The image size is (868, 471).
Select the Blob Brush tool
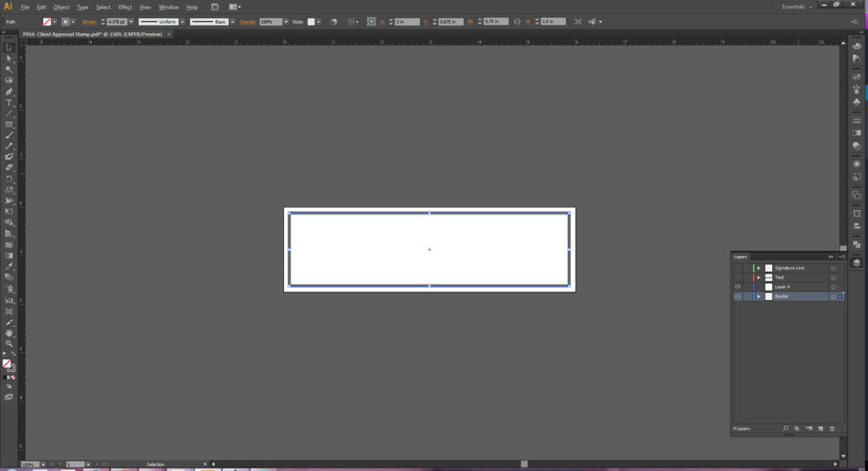pyautogui.click(x=8, y=157)
